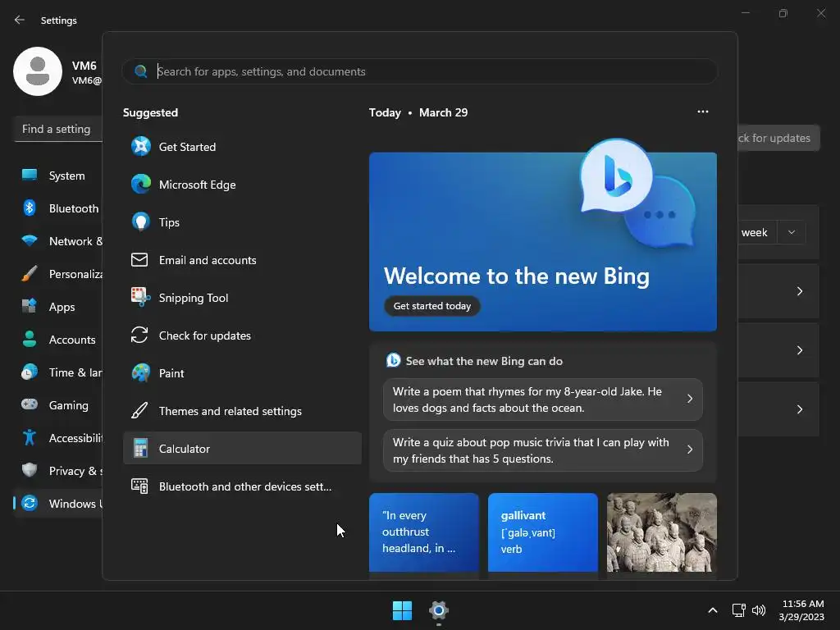
Task: Open the clock showing 11:56 AM
Action: point(802,610)
